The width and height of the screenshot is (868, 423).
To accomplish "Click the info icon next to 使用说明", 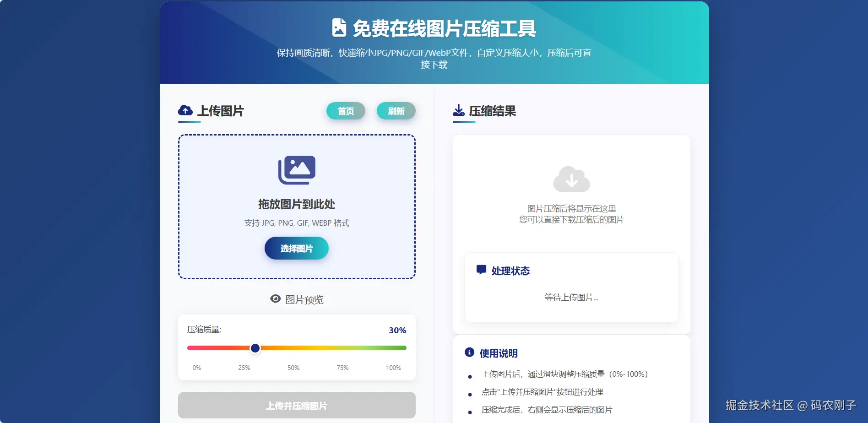I will coord(469,352).
